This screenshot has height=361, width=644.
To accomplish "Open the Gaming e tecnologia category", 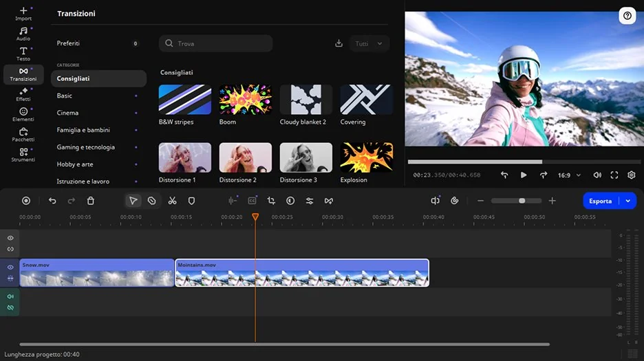I will [x=85, y=147].
